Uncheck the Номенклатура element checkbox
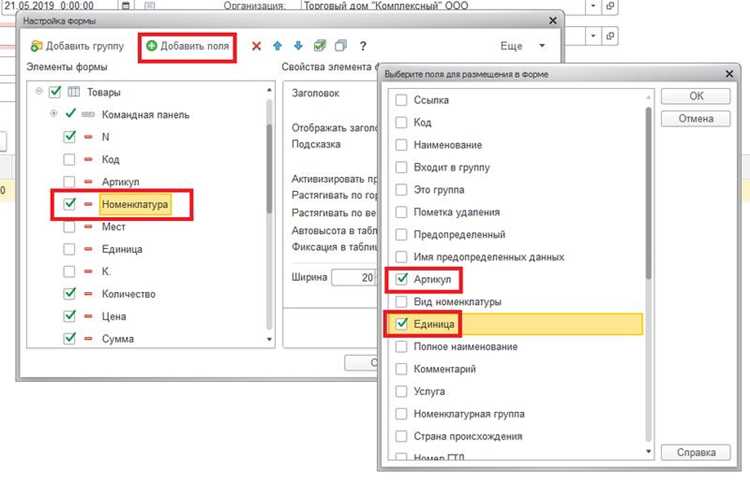Screen dimensions: 750x483 [69, 204]
